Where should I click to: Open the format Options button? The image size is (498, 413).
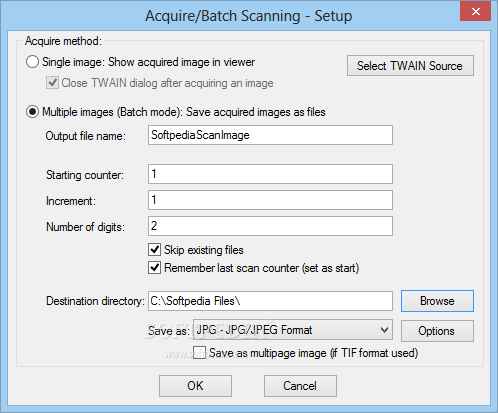pos(437,331)
